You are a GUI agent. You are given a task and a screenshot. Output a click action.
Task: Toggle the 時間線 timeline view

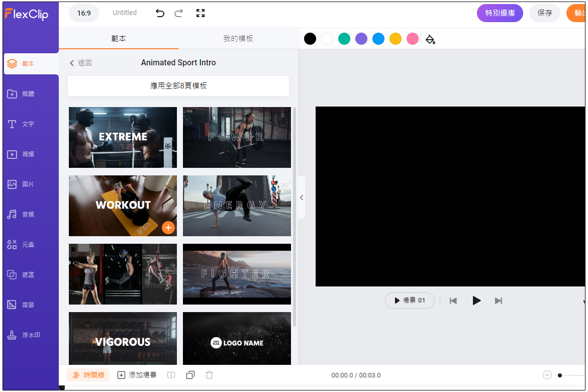coord(88,375)
